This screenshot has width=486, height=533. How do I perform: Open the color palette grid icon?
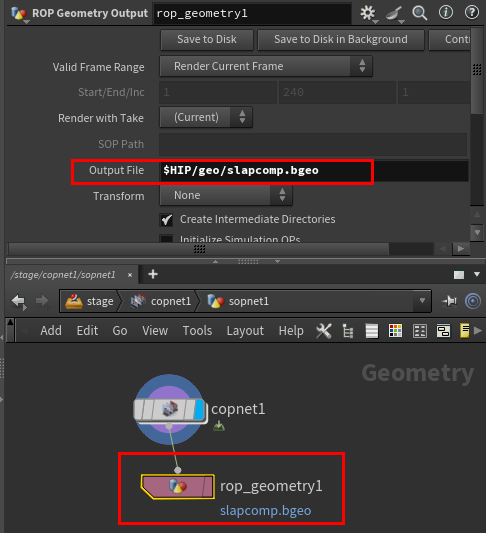coord(395,330)
